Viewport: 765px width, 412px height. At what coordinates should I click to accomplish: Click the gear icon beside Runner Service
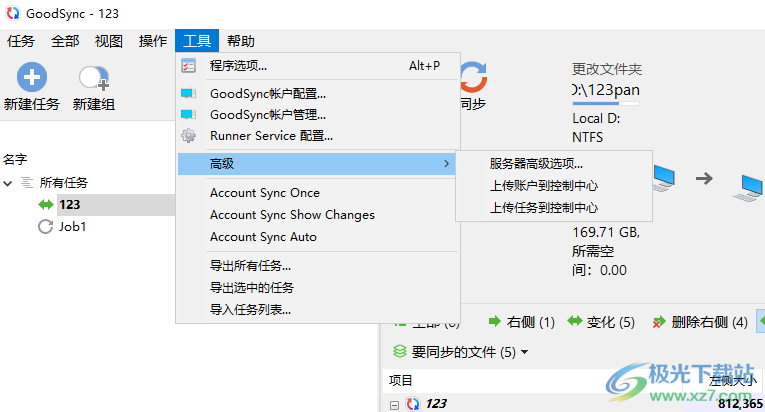188,136
